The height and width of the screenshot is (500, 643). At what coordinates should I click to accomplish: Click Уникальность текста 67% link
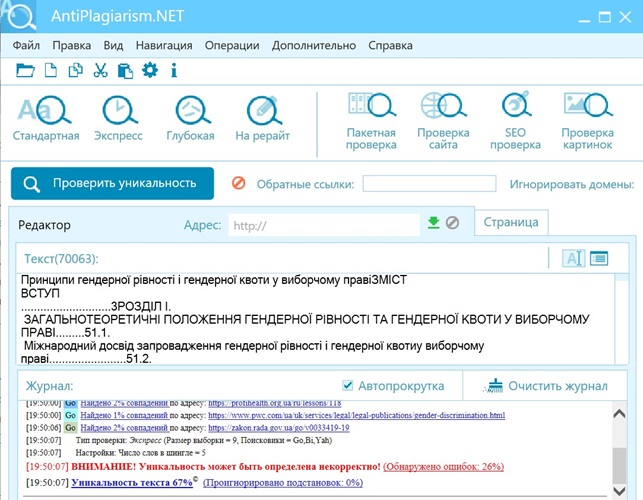132,482
